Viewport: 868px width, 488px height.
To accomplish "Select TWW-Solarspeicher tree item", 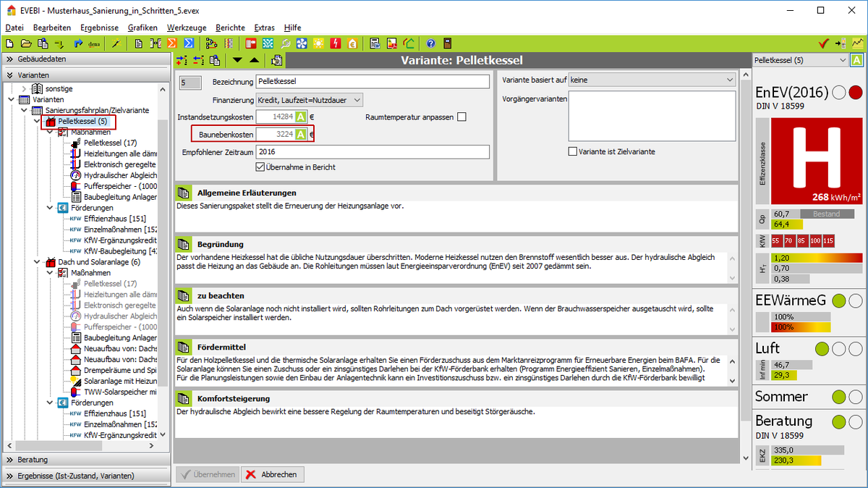I will 120,392.
